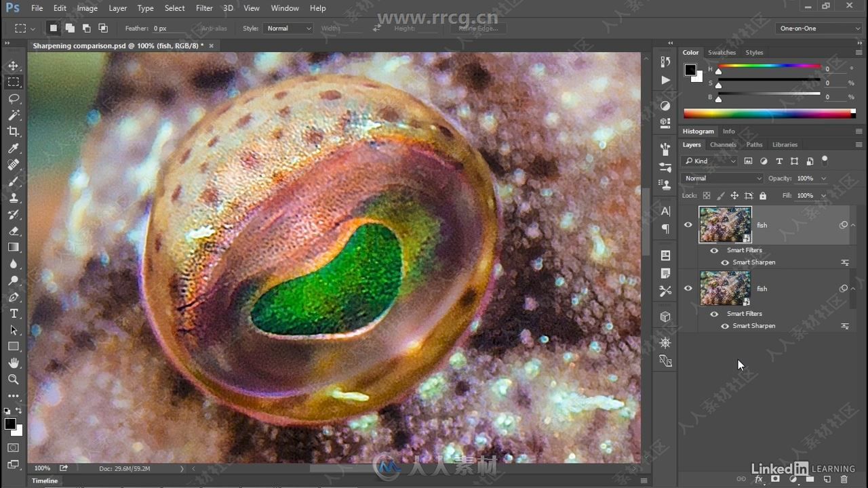The height and width of the screenshot is (488, 868).
Task: Select the Path Selection tool
Action: click(x=14, y=330)
